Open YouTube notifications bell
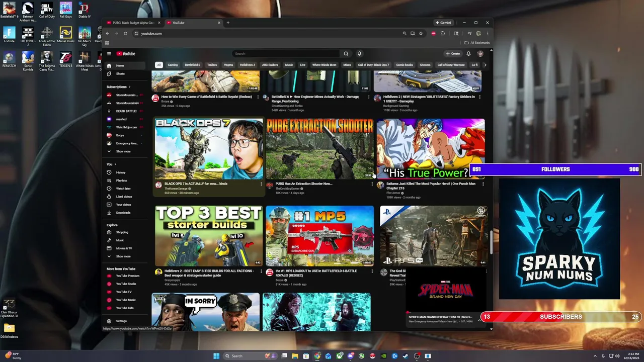 coord(468,54)
